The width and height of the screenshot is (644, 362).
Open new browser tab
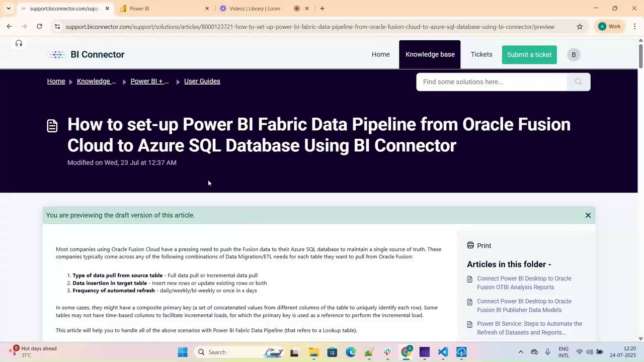[x=322, y=9]
